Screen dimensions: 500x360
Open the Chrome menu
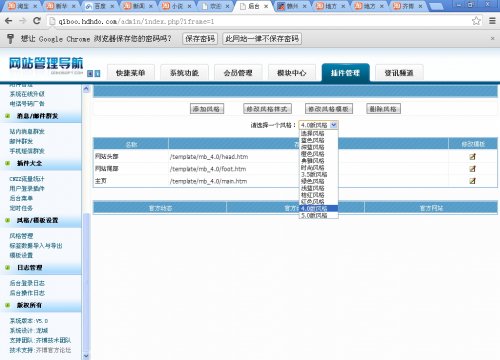tap(492, 21)
